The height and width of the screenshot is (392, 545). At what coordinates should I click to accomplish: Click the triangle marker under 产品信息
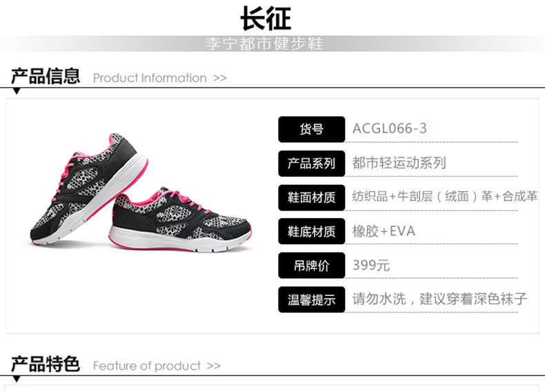[x=17, y=92]
